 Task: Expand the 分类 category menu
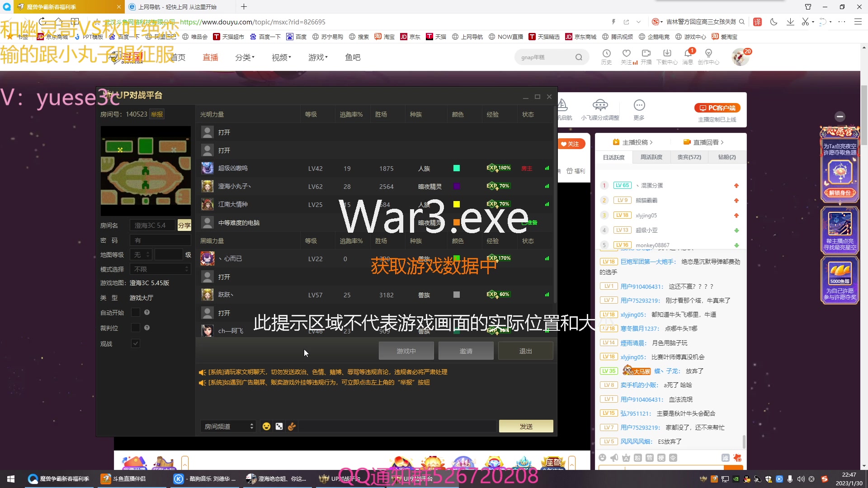click(x=245, y=57)
